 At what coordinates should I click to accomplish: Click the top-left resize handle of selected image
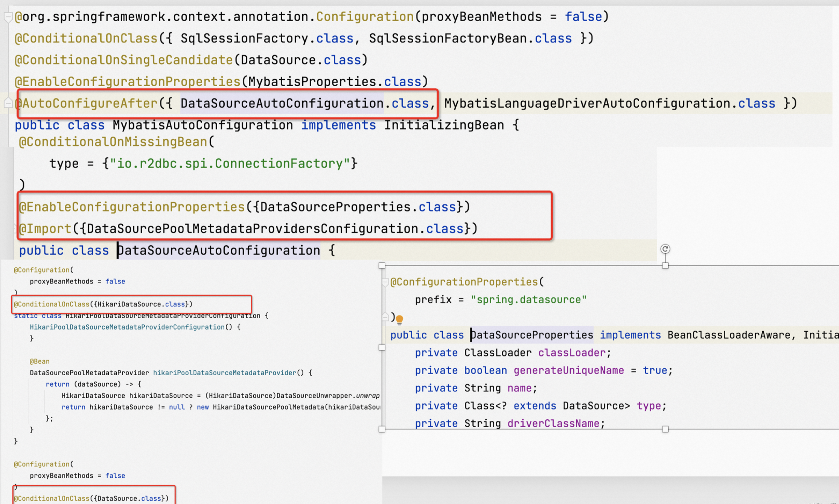(382, 265)
